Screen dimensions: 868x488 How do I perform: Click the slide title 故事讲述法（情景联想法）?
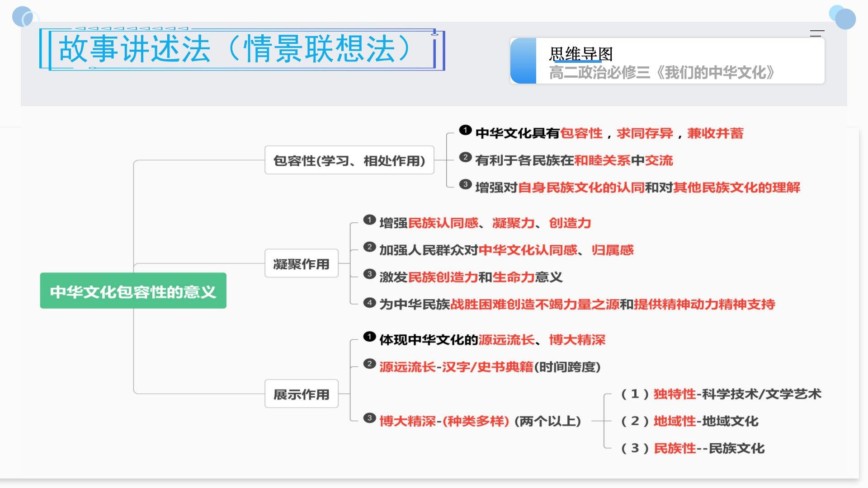235,49
